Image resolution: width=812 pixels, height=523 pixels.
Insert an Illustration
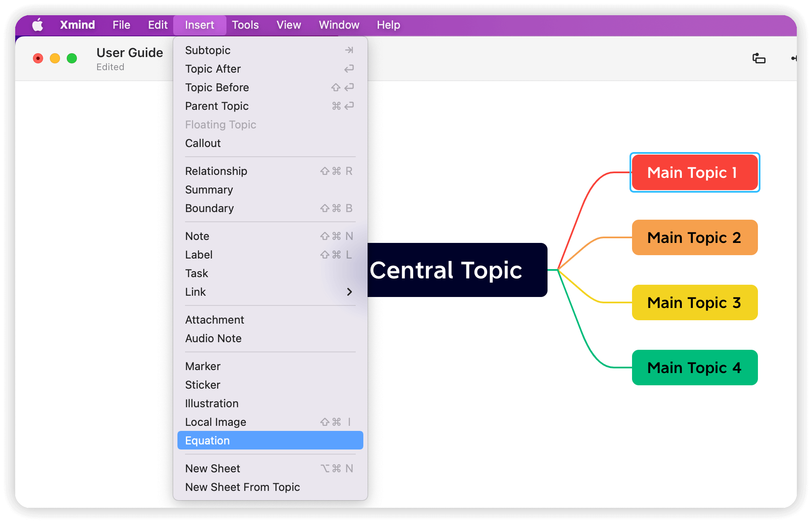(270, 403)
